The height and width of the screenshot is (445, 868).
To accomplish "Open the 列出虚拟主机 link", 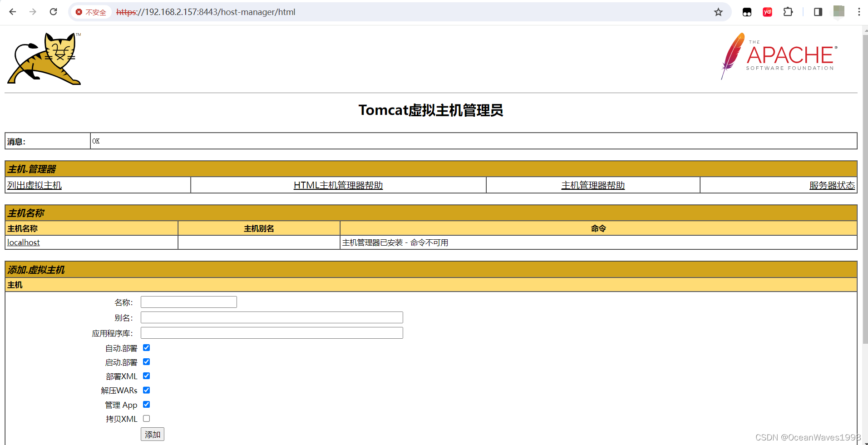I will tap(35, 185).
